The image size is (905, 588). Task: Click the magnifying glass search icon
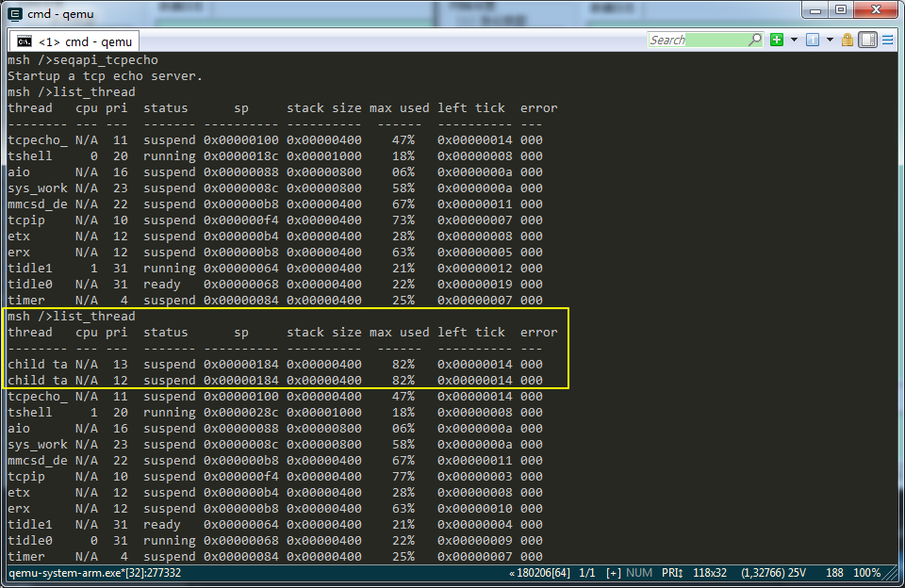756,40
